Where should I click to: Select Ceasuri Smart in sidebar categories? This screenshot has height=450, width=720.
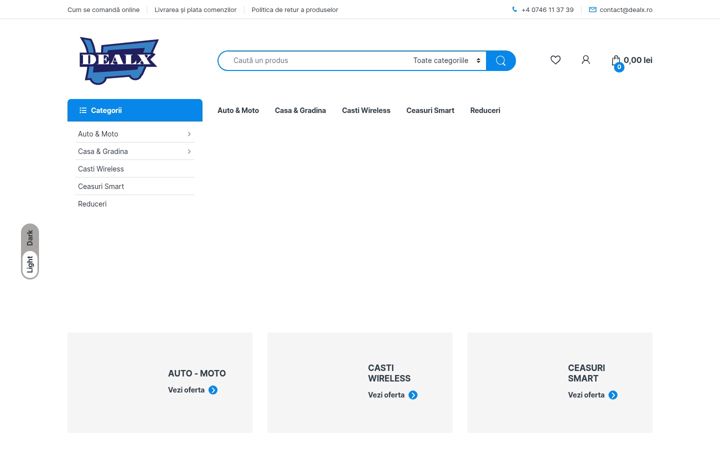(x=101, y=186)
